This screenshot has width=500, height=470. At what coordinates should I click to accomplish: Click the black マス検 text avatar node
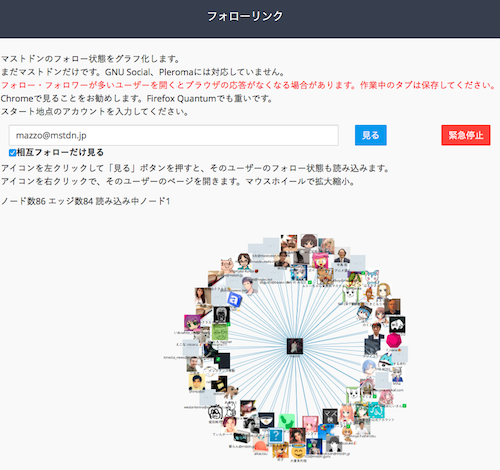point(330,416)
